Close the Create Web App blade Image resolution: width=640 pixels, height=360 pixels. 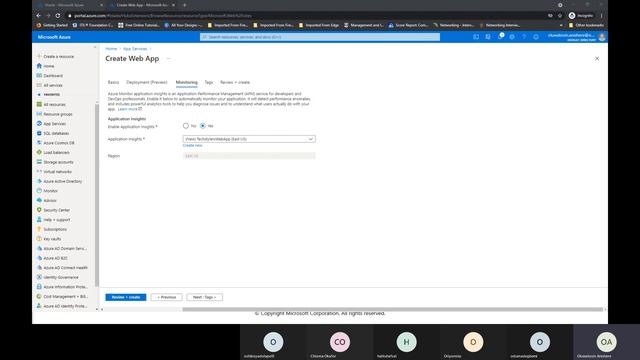[597, 58]
